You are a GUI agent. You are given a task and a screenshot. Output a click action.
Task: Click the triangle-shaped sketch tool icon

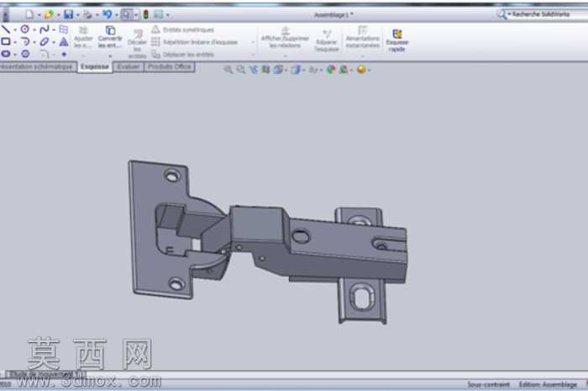[64, 42]
